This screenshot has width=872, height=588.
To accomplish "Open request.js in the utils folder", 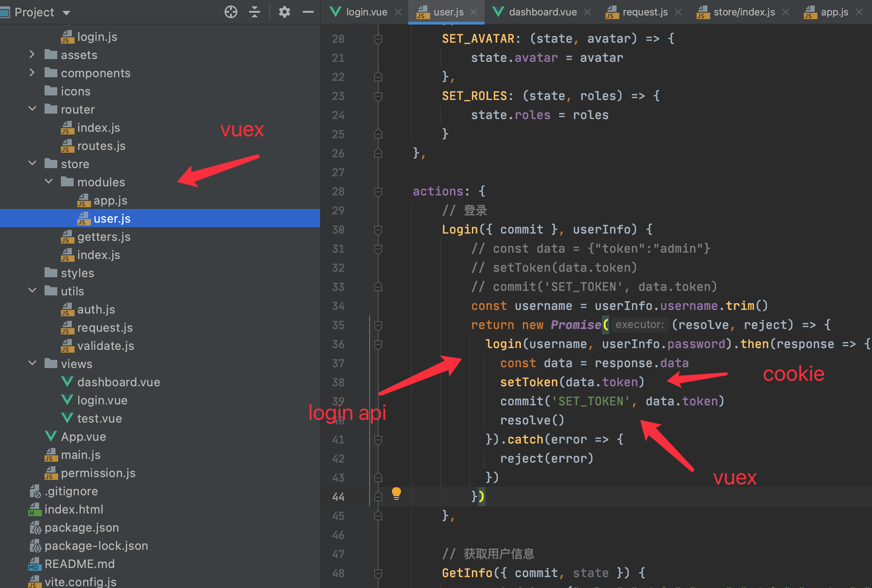I will 97,328.
